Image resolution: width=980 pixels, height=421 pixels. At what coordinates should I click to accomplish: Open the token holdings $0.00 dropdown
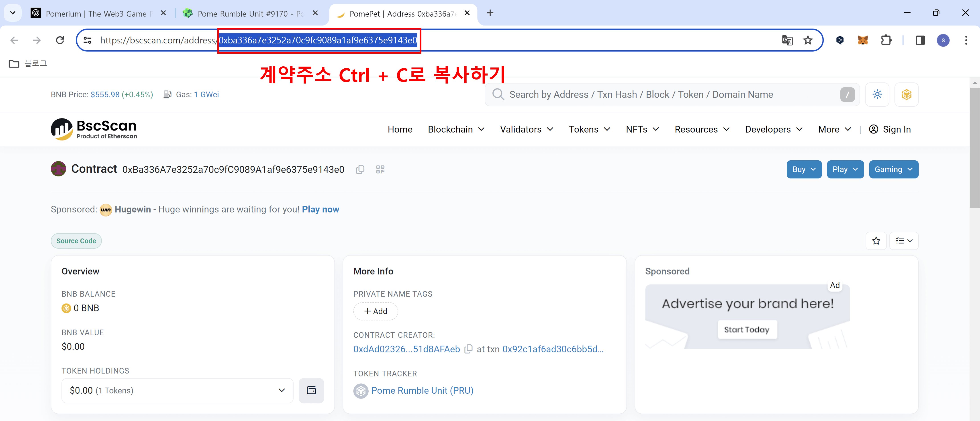177,390
